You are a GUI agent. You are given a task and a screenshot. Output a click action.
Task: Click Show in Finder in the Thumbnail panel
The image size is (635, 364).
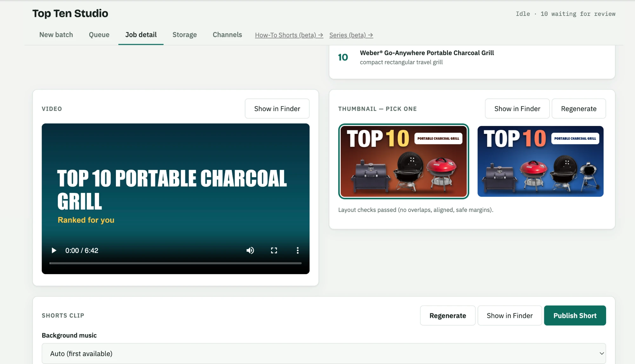click(517, 109)
